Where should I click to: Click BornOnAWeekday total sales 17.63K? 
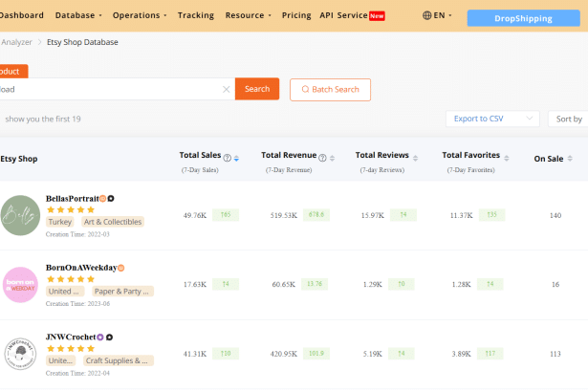pos(195,284)
